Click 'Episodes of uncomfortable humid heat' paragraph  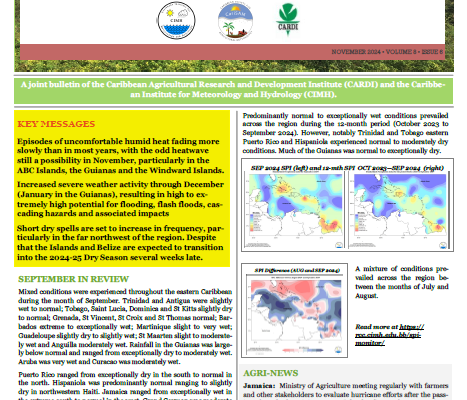[x=121, y=156]
